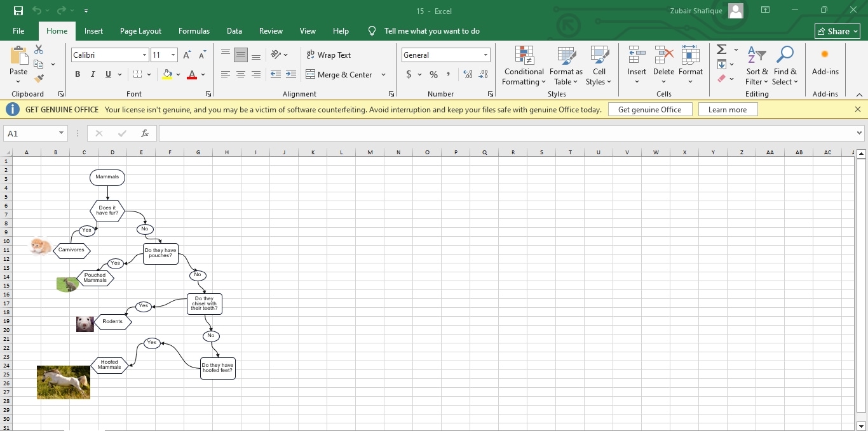Apply the Percent number style
868x431 pixels.
433,74
